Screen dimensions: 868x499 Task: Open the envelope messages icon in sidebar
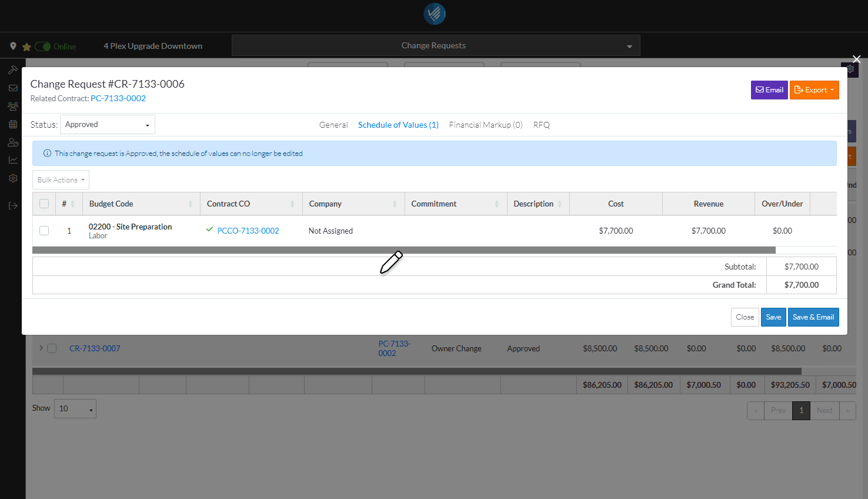[x=13, y=88]
